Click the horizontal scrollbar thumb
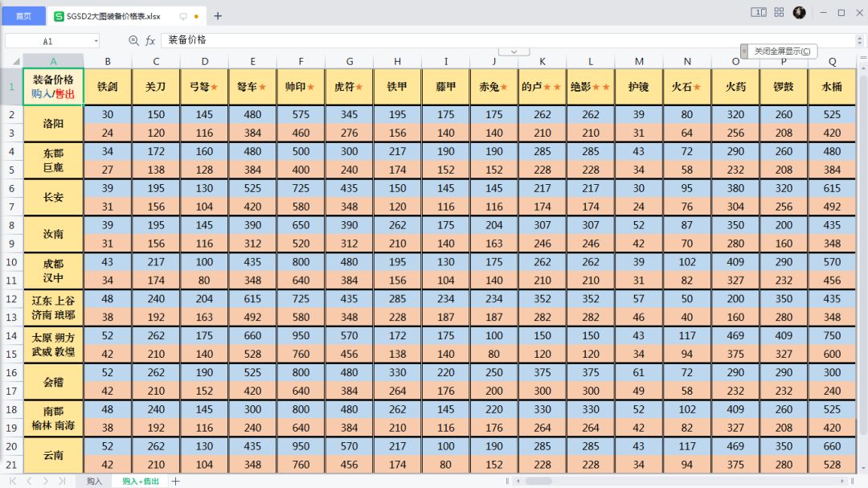 pos(538,481)
